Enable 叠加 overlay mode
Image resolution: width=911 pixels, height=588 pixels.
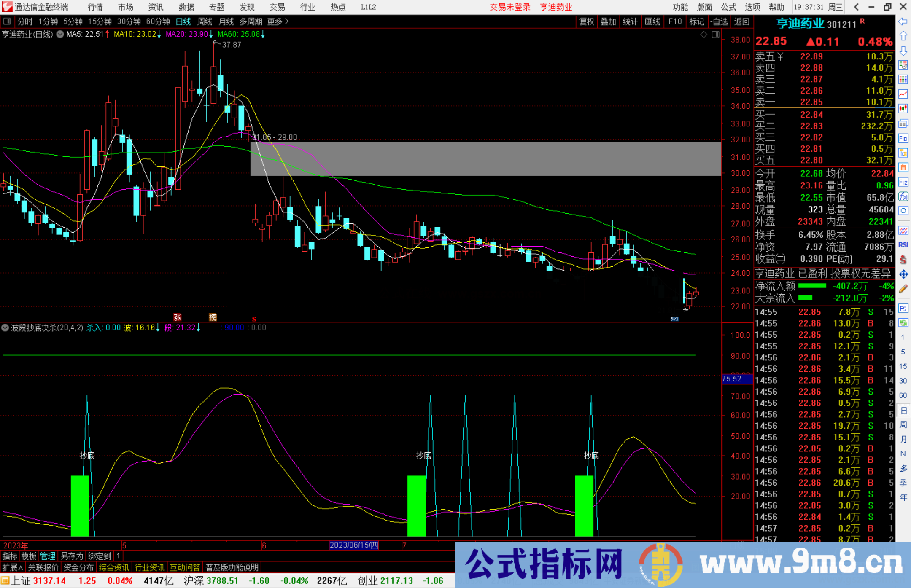tap(608, 21)
